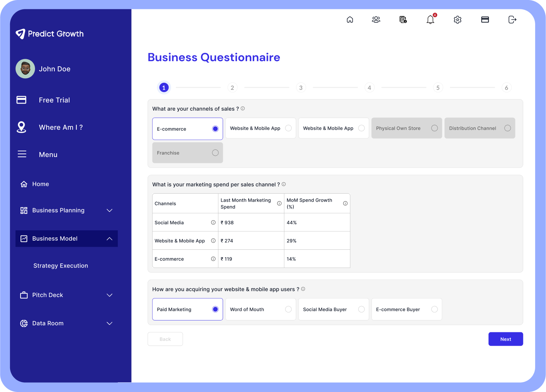Jump to step 3 in progress stepper
The height and width of the screenshot is (392, 546).
[x=301, y=88]
